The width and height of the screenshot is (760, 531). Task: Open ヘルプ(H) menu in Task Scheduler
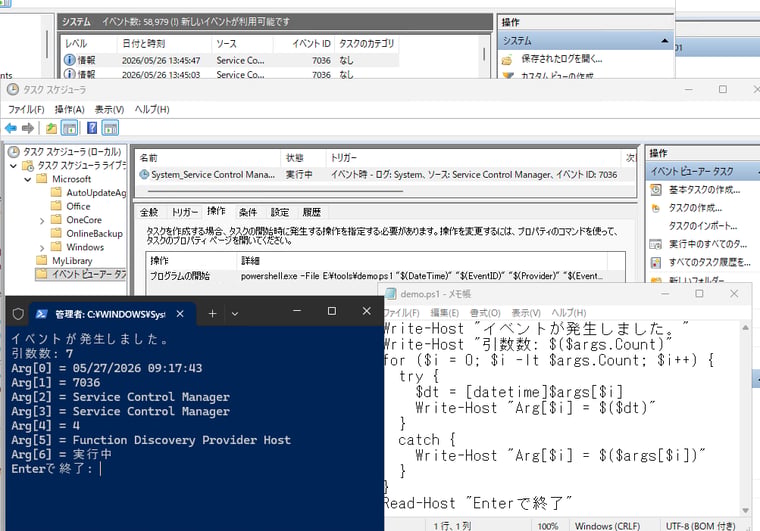(x=152, y=109)
